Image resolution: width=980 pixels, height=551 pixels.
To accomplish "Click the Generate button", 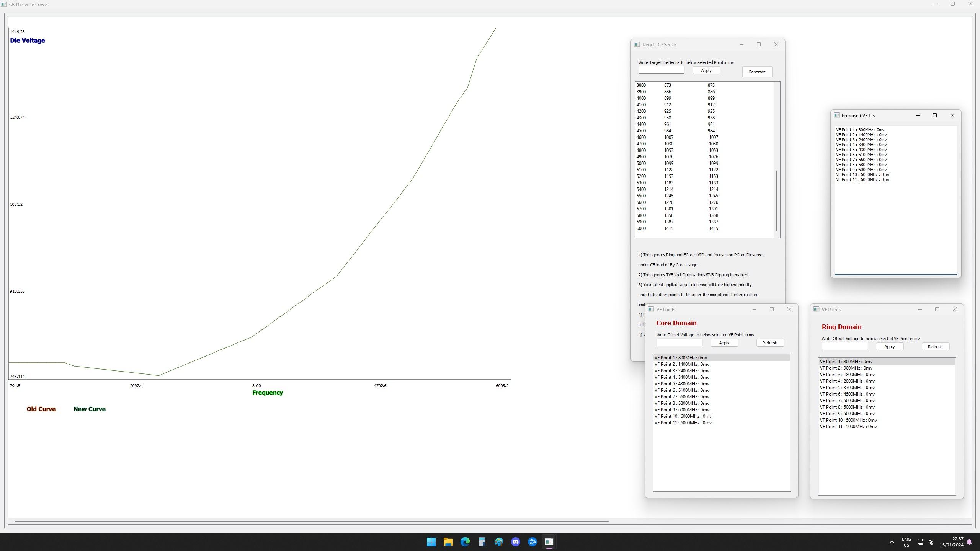I will (x=757, y=72).
